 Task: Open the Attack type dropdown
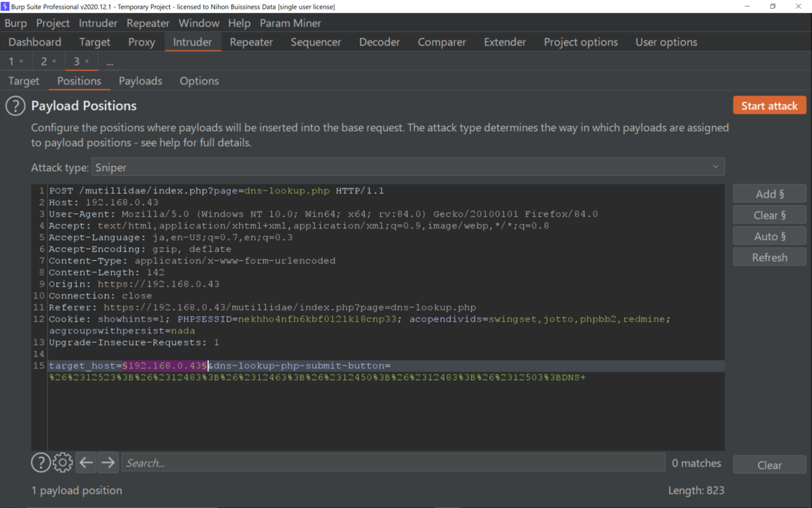click(408, 167)
